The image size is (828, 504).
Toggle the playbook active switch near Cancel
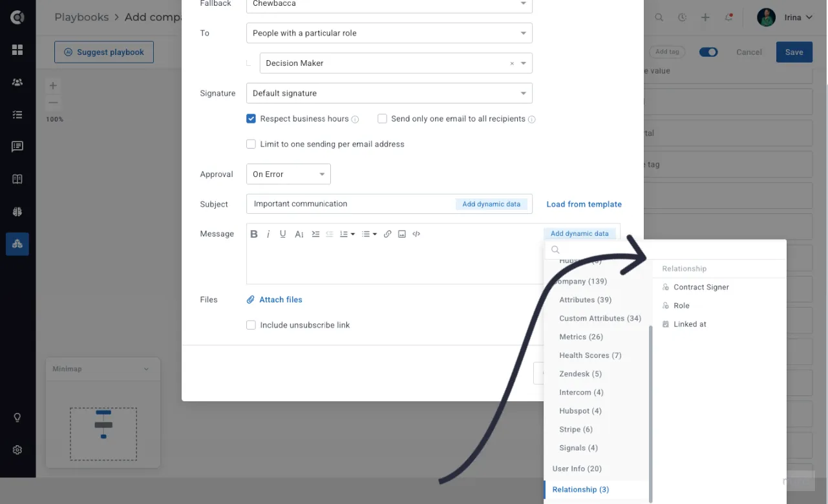coord(708,52)
